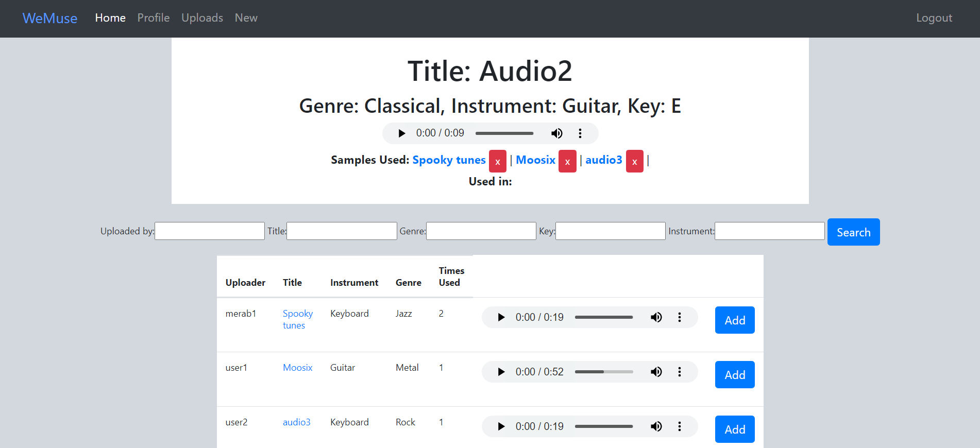Click the WeMuse logo
Screen dimensions: 980x448
coord(49,18)
